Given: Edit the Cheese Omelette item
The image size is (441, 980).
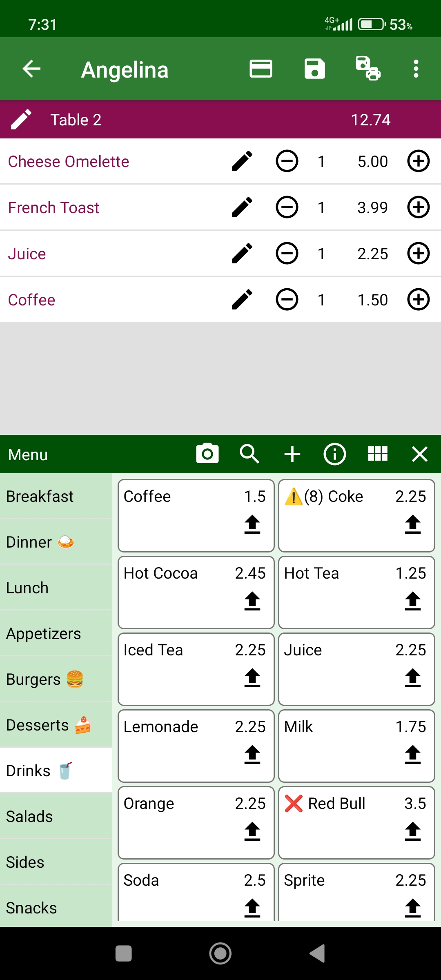Looking at the screenshot, I should 242,161.
